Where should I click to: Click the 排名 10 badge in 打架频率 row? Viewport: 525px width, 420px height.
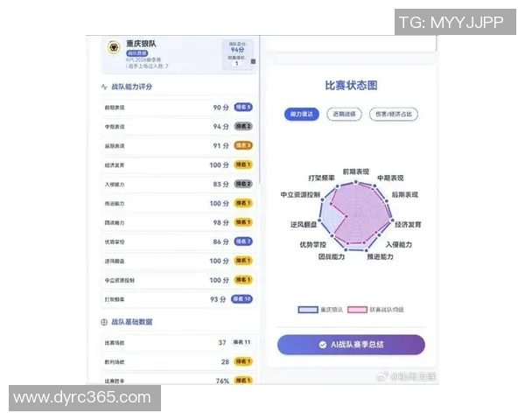241,298
